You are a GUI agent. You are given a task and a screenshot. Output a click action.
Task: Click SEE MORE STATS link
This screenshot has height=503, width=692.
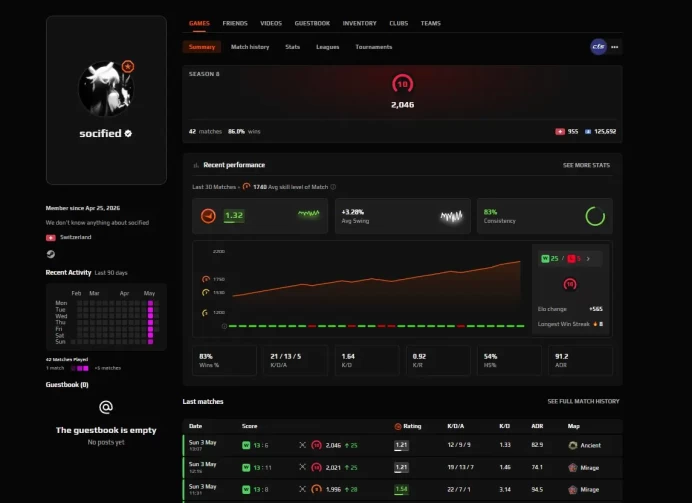pyautogui.click(x=586, y=165)
